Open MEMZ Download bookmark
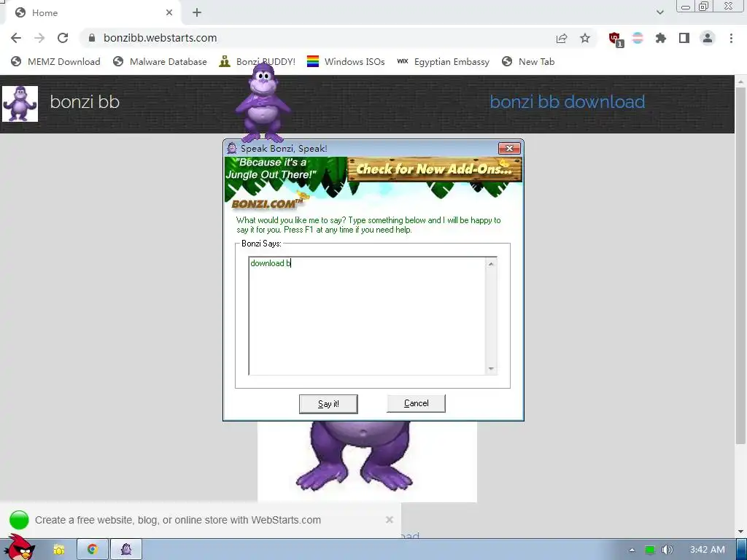Viewport: 747px width, 560px height. click(x=55, y=61)
